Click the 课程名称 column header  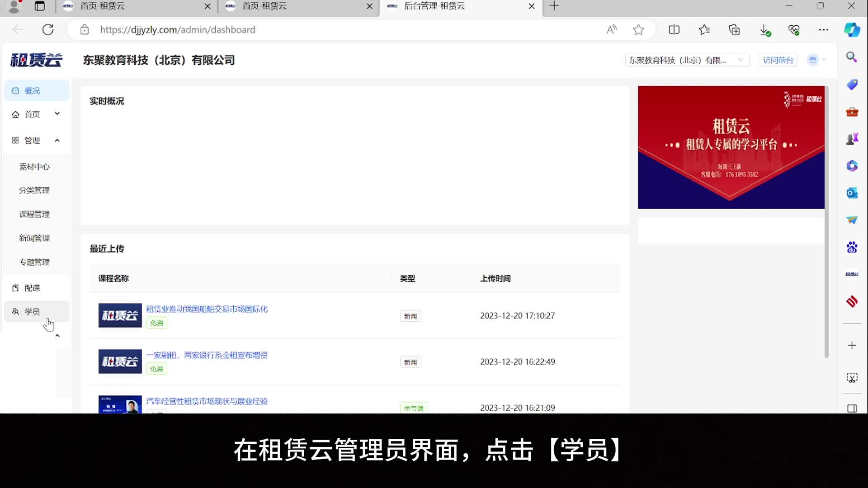(x=113, y=278)
